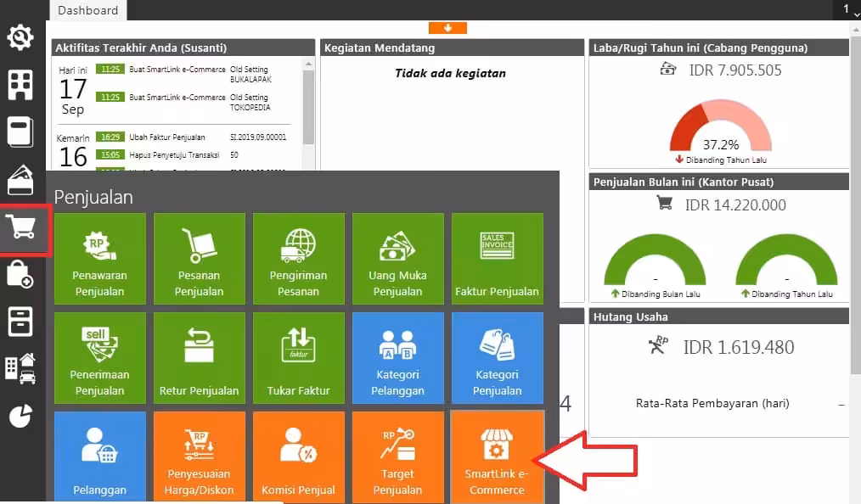
Task: Open Penawaran Penjualan tile
Action: click(x=100, y=258)
